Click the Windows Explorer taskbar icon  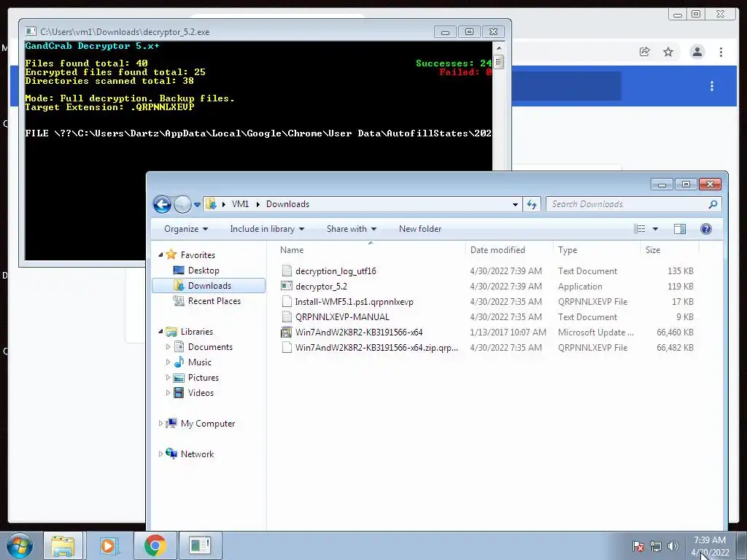pyautogui.click(x=63, y=545)
